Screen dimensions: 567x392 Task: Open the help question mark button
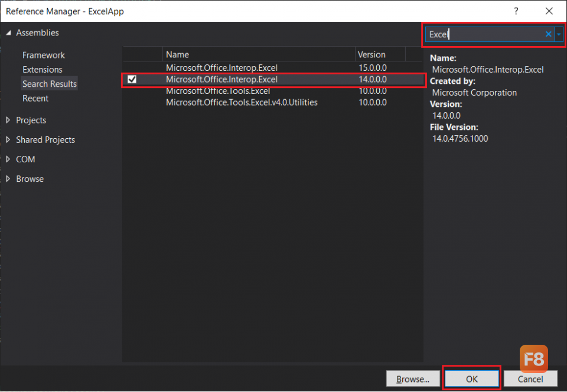coord(516,11)
